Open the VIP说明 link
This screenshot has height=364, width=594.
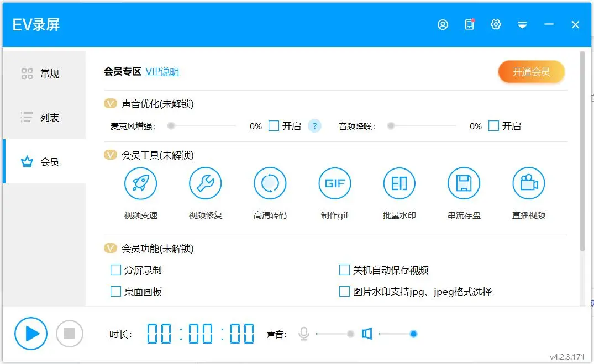[162, 72]
